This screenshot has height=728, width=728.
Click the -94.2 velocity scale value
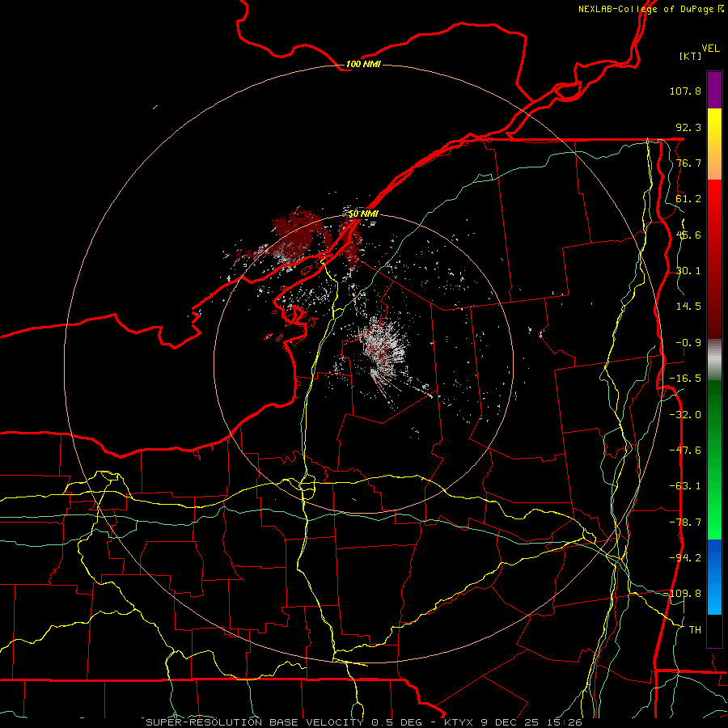(x=685, y=558)
